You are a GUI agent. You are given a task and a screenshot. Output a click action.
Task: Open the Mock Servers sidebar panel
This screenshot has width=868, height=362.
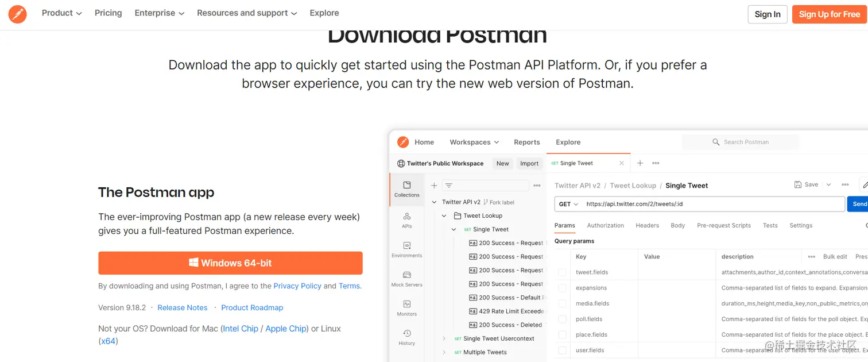407,279
